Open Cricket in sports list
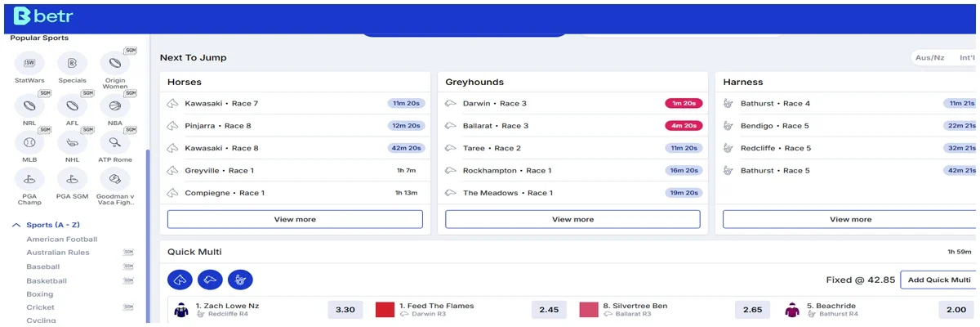Viewport: 980px width, 327px height. [x=41, y=307]
